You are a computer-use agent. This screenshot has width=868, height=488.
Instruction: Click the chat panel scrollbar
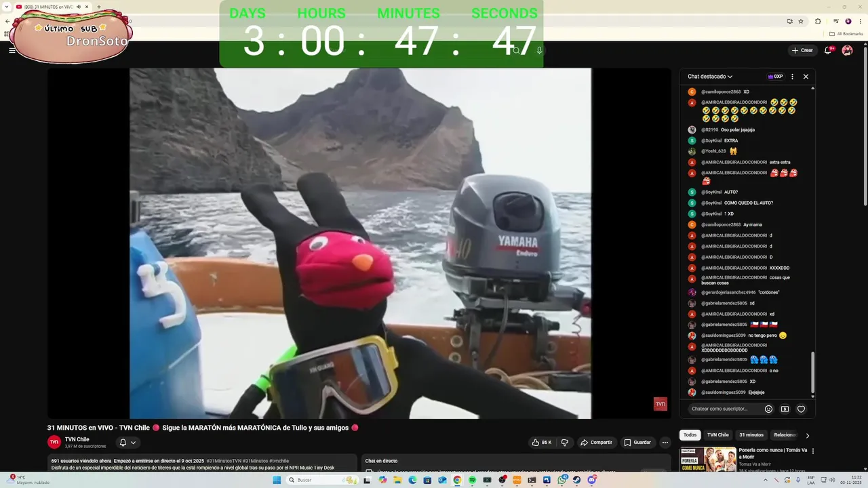(813, 373)
